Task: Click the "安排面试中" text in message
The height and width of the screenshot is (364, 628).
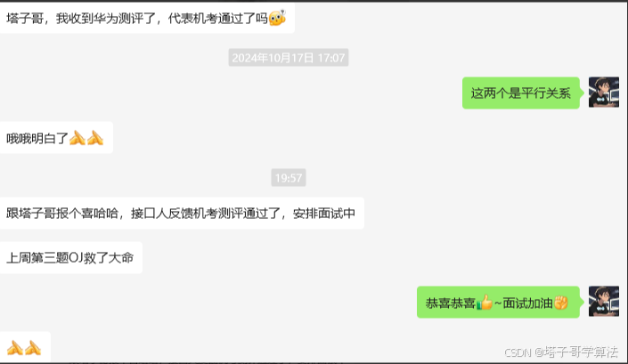Action: click(x=324, y=214)
